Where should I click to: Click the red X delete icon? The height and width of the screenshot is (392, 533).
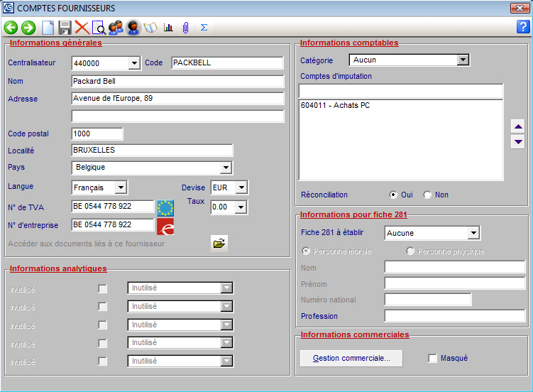[82, 28]
